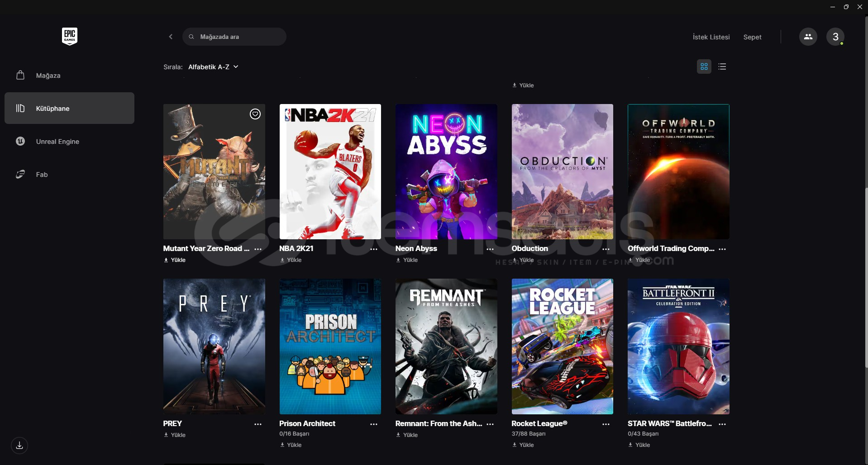
Task: Switch to list view
Action: pos(722,66)
